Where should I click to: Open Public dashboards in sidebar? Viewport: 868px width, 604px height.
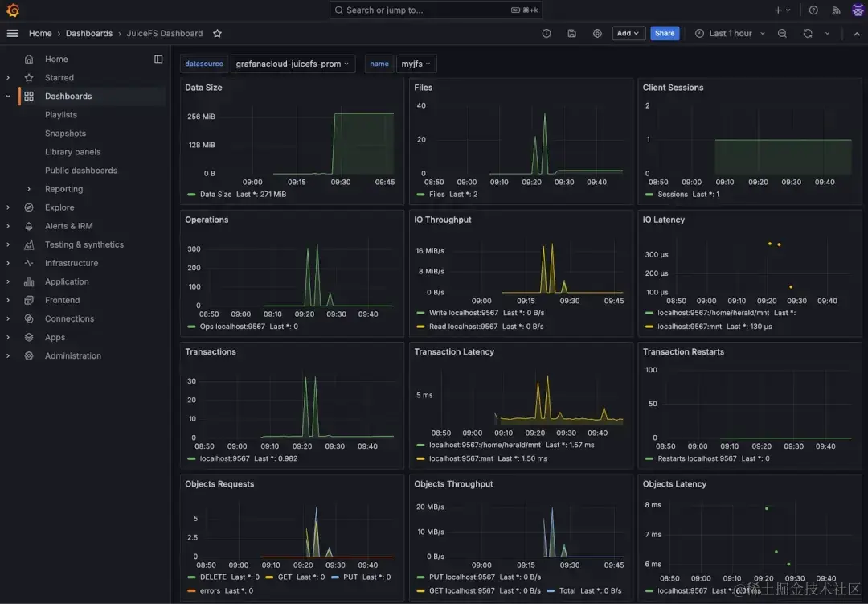point(81,171)
